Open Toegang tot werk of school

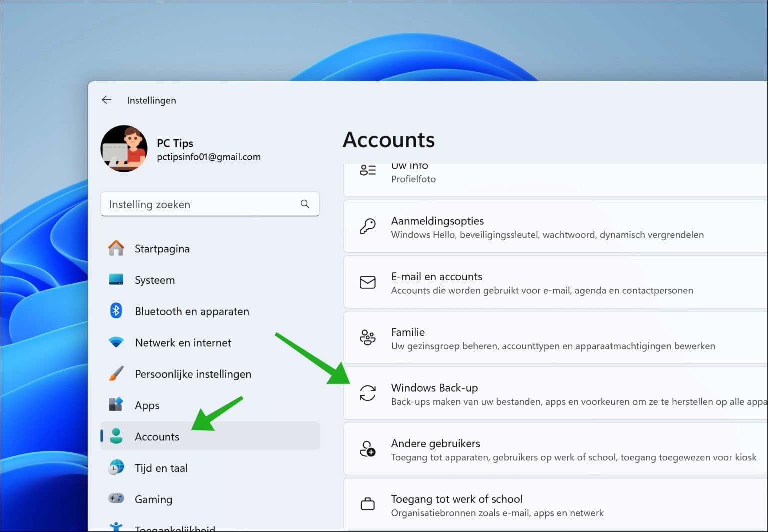556,505
